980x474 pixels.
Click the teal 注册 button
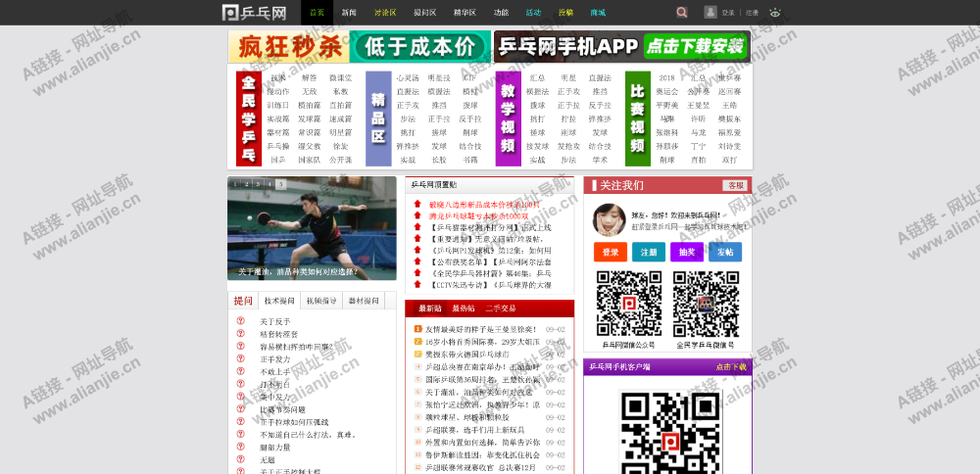tap(648, 252)
